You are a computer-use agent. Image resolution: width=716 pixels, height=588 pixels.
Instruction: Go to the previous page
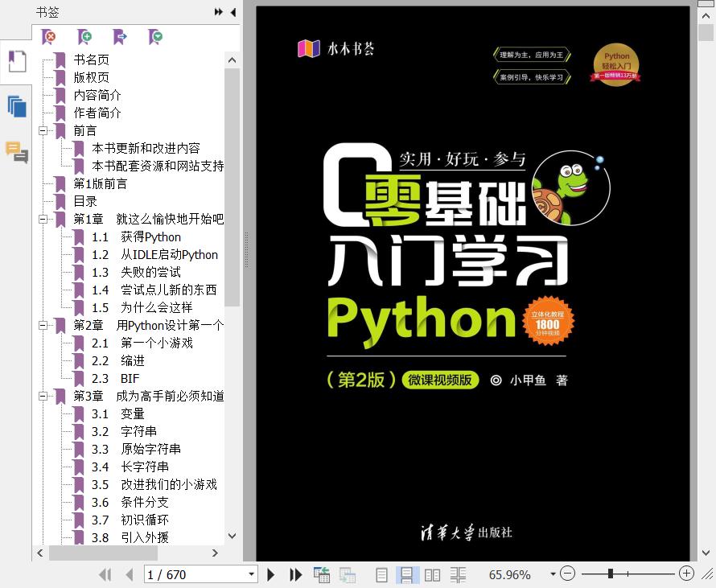[x=130, y=574]
